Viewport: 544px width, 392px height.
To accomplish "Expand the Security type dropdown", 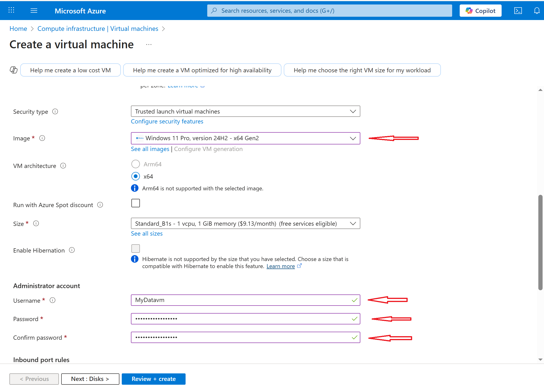I will pos(245,111).
